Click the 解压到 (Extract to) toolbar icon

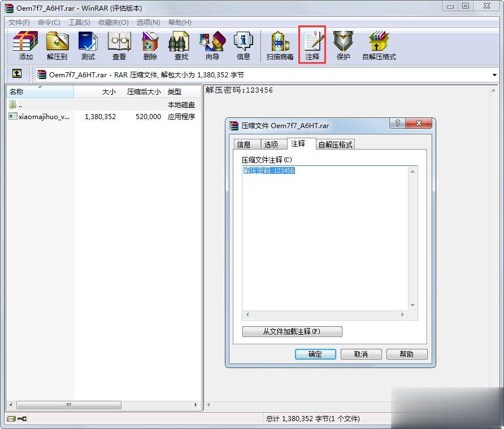coord(57,45)
